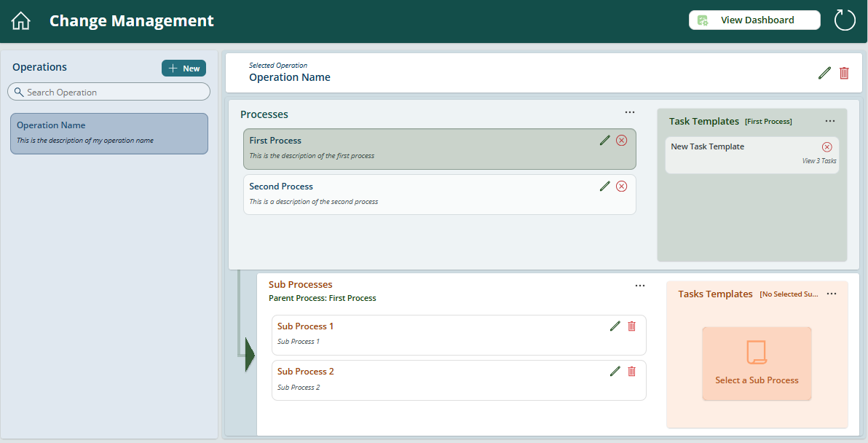Select the Operation Name list item
The image size is (868, 443).
(109, 133)
